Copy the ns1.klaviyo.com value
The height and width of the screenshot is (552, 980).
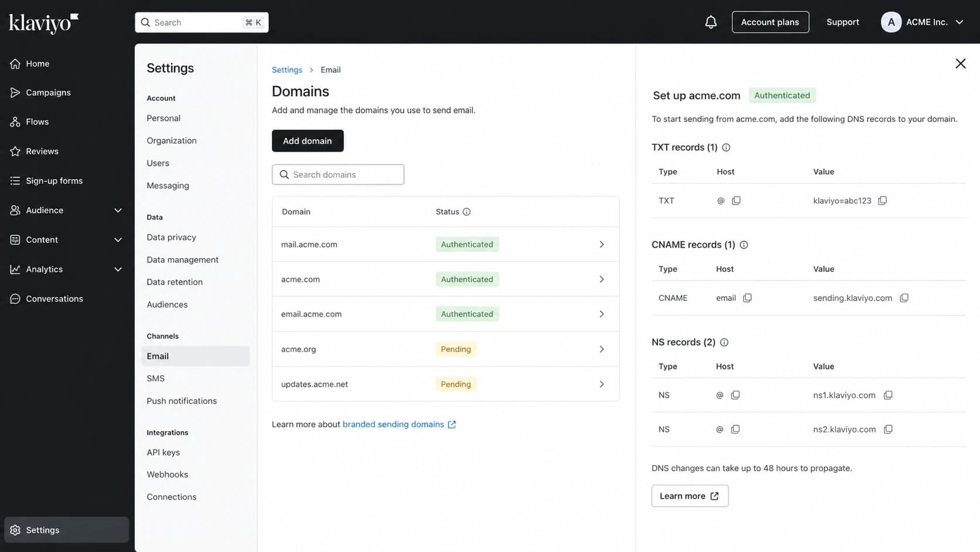pyautogui.click(x=888, y=395)
